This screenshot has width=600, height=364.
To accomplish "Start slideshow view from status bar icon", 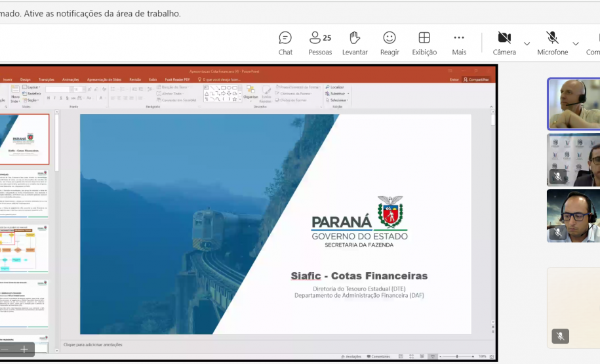I will coord(433,356).
